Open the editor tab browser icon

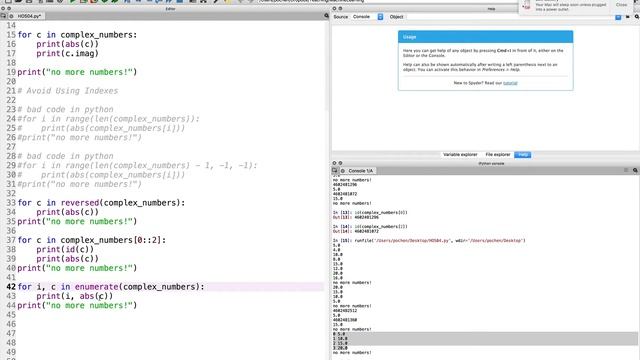click(3, 16)
